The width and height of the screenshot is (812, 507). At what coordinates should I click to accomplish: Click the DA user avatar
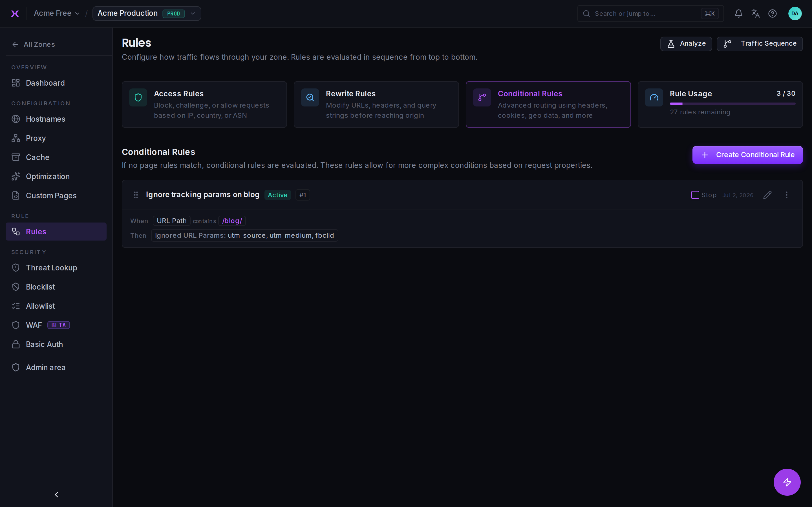point(795,14)
